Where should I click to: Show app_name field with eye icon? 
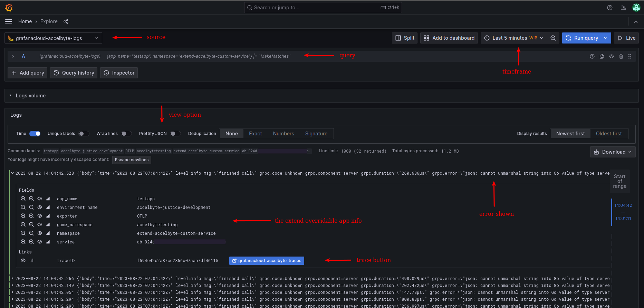click(40, 199)
